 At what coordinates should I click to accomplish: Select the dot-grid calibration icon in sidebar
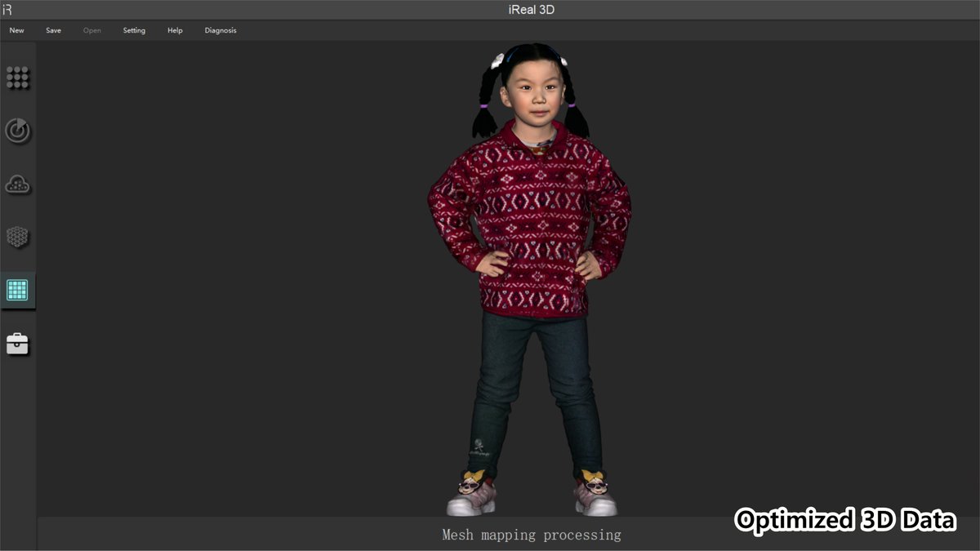point(18,78)
